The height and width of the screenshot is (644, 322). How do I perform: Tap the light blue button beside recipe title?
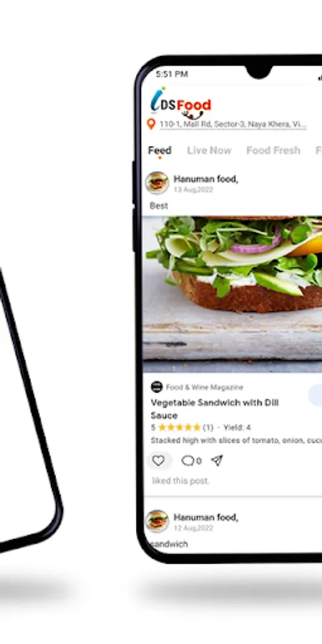[315, 396]
